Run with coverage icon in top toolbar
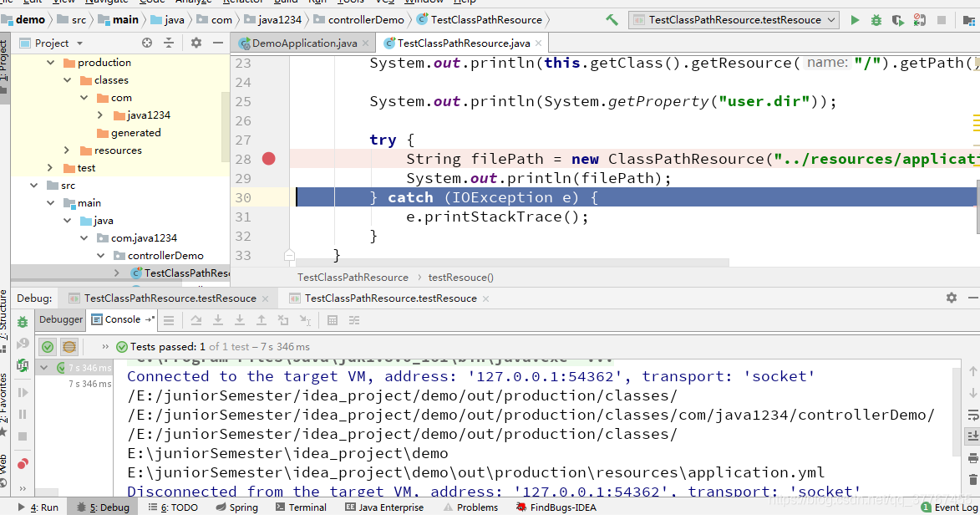 (x=897, y=20)
